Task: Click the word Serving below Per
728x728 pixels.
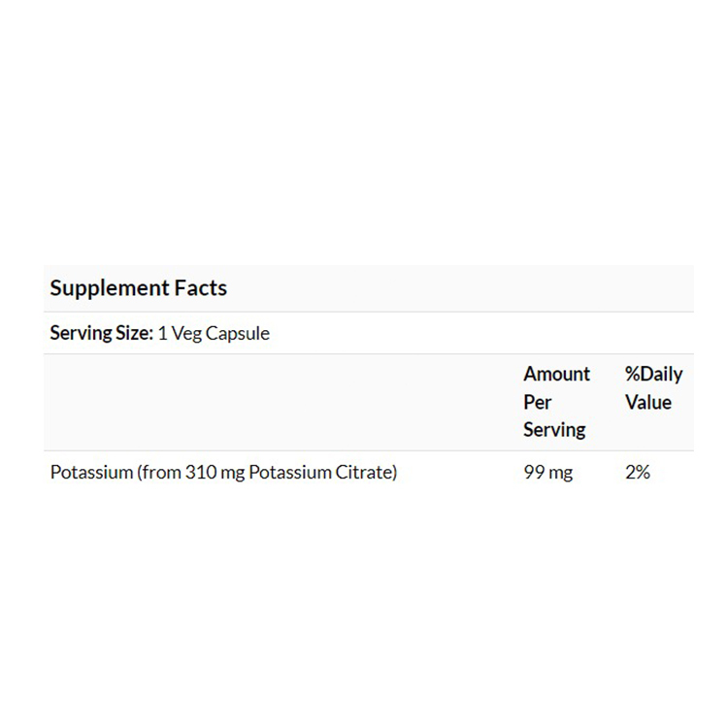Action: (554, 429)
